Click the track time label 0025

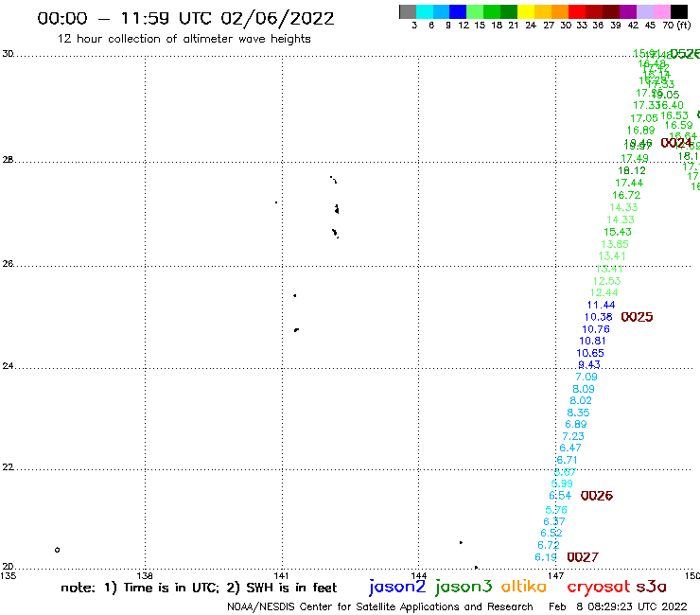(637, 317)
